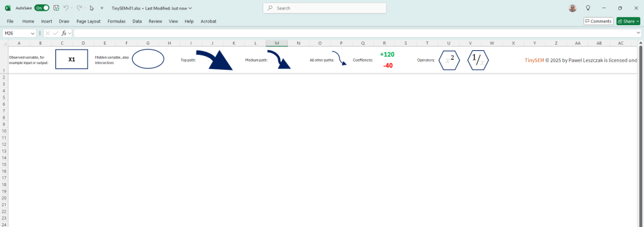
Task: Select the X1 rectangle shape
Action: click(72, 59)
